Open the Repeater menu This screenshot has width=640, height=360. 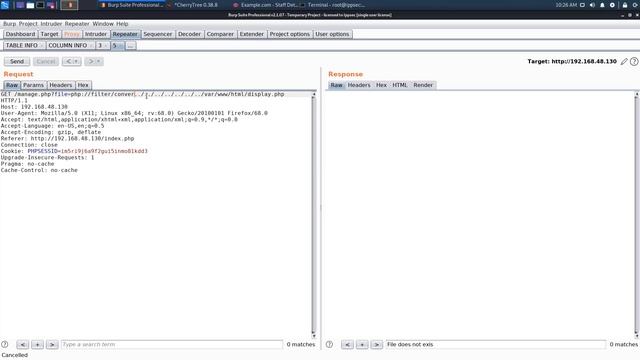pyautogui.click(x=77, y=24)
